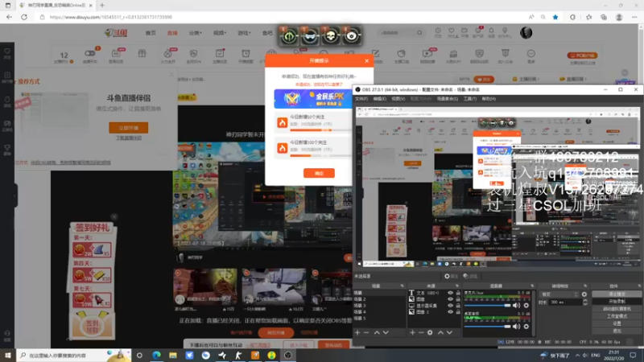Viewport: 644px width, 362px height.
Task: Open settings gear for 桌面音频 mixer
Action: pos(526,327)
